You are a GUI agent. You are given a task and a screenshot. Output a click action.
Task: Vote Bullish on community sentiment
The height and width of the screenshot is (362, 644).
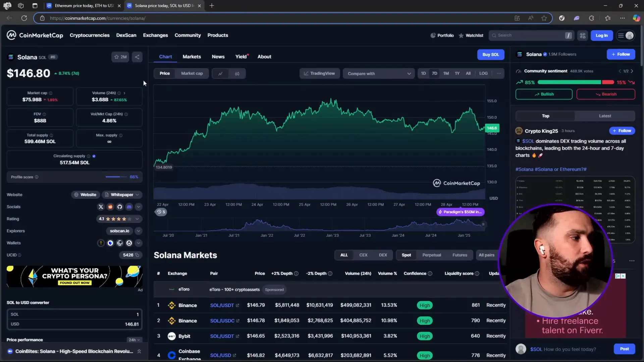pyautogui.click(x=544, y=94)
